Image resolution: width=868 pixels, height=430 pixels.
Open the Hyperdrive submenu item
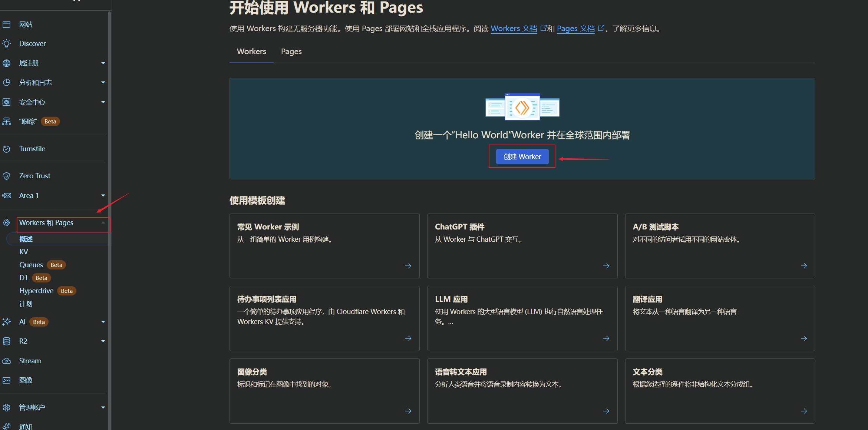tap(36, 291)
